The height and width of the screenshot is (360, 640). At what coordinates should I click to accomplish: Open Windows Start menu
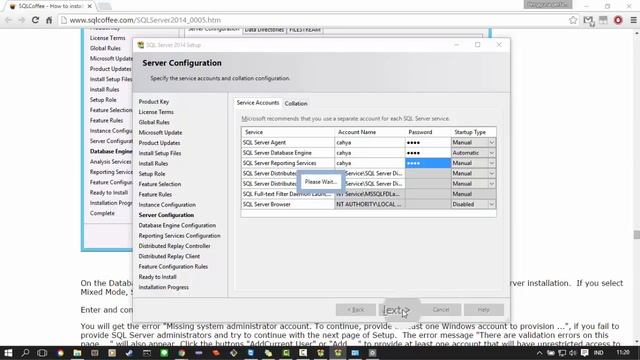point(8,353)
